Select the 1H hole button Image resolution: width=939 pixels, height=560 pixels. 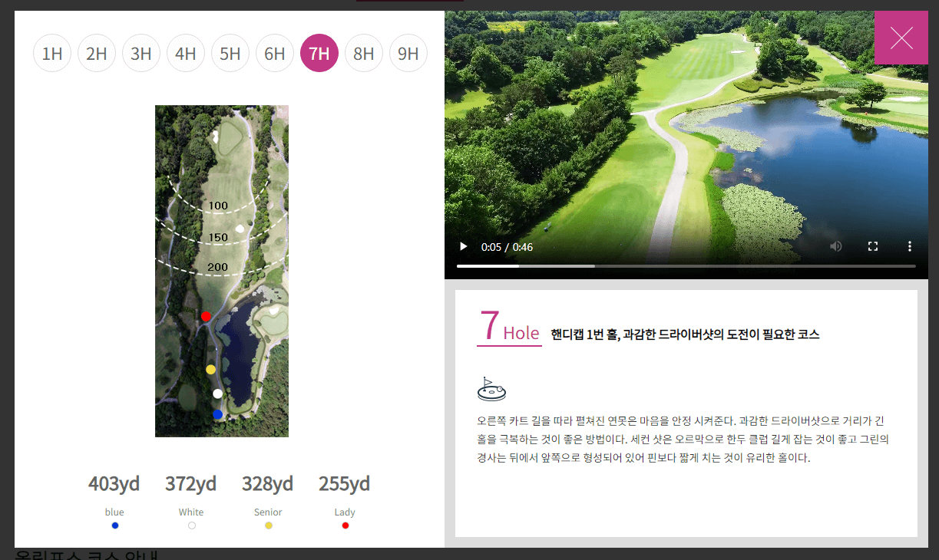point(52,53)
